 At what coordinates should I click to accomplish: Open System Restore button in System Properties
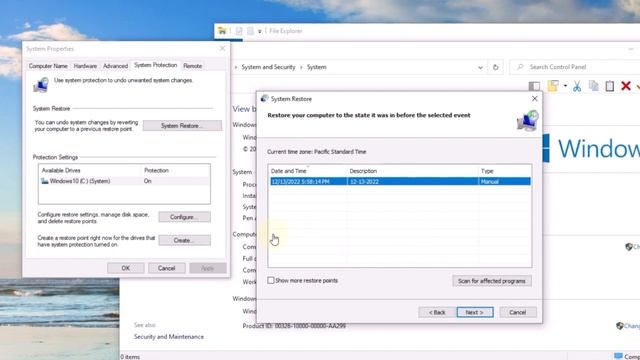point(182,126)
